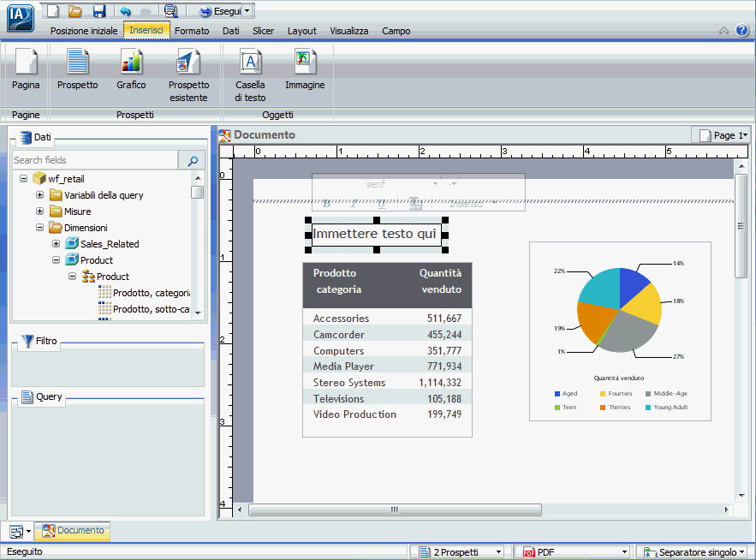Viewport: 756px width, 560px height.
Task: Click the fields tree scroll-up arrow
Action: click(198, 178)
